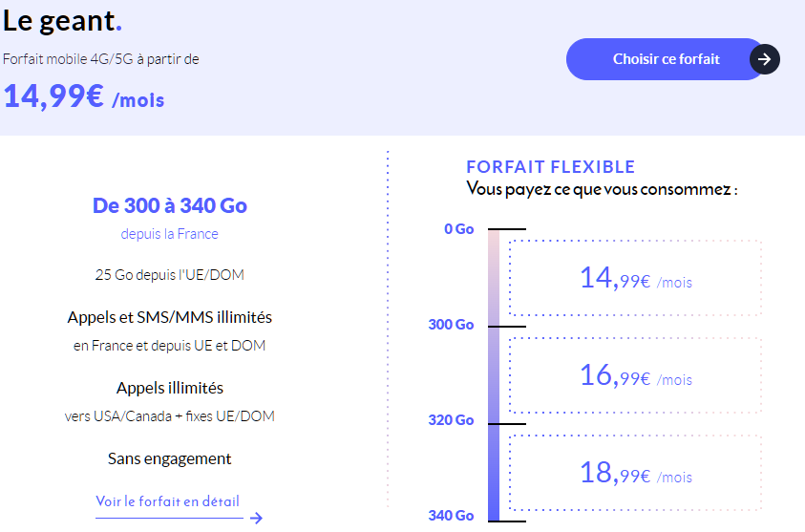Click the 300 Go marker label

[451, 325]
